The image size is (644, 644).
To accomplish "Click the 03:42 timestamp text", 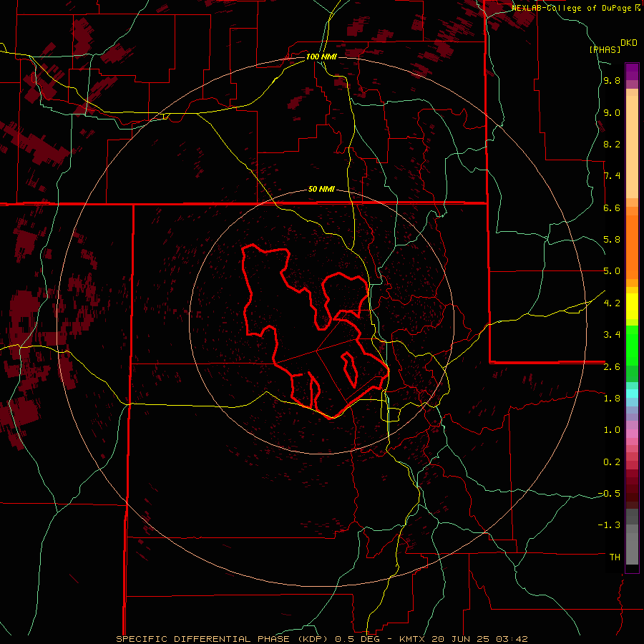I will click(512, 639).
